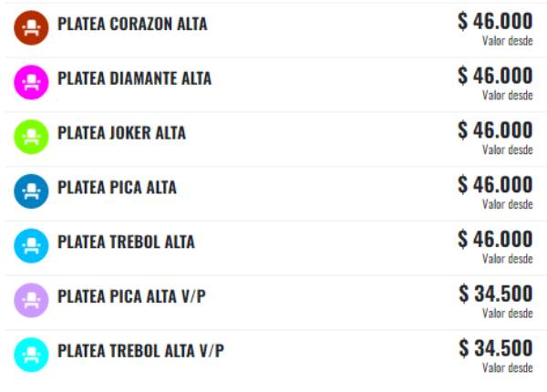The image size is (547, 392).
Task: Select the PLATEA CORAZON ALTA label
Action: (x=132, y=25)
